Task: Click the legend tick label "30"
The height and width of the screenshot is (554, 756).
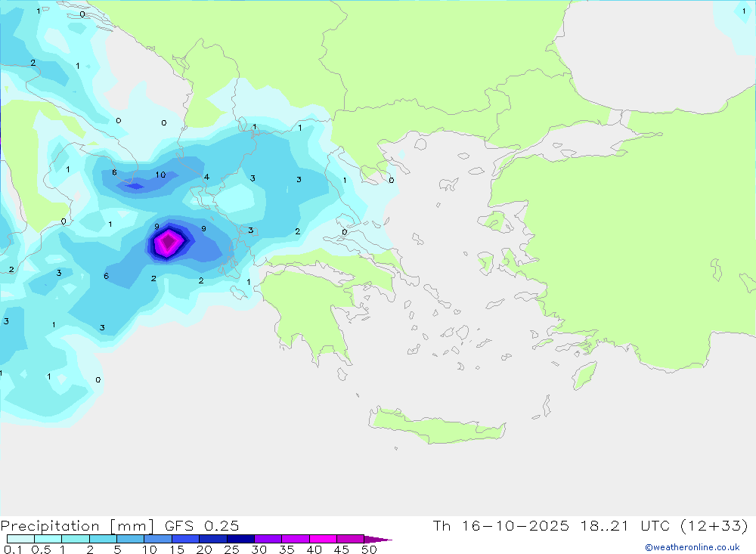Action: click(259, 549)
